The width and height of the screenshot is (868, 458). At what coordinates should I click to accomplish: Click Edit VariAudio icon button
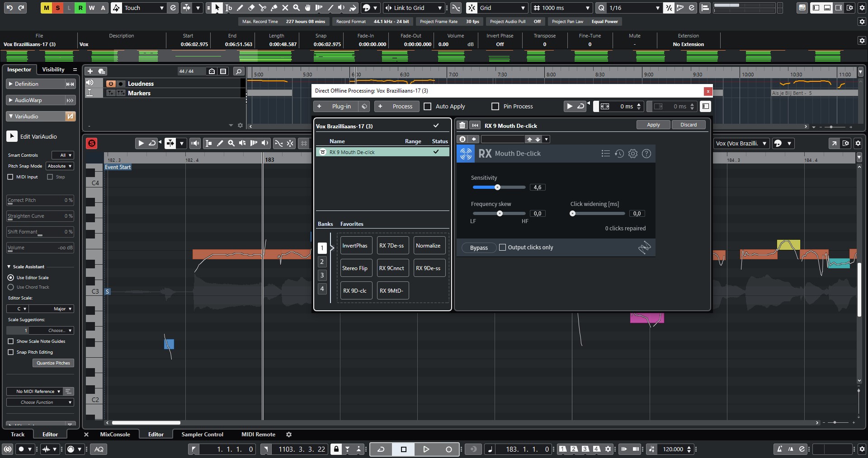point(12,136)
